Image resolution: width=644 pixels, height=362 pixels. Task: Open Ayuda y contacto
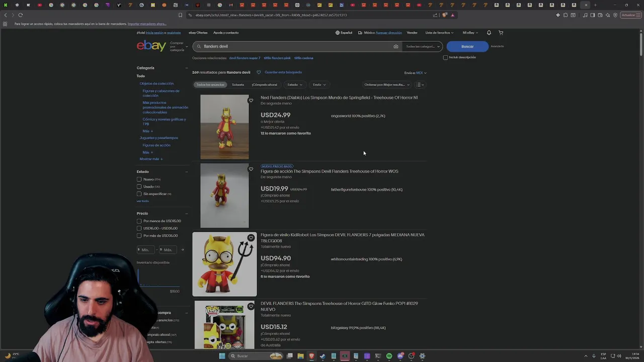pyautogui.click(x=226, y=33)
